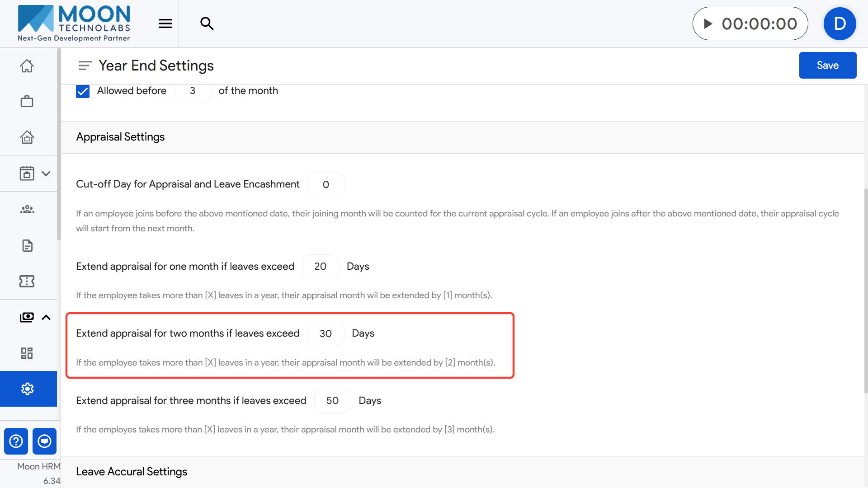Image resolution: width=868 pixels, height=488 pixels.
Task: Open the chat support icon
Action: [44, 441]
